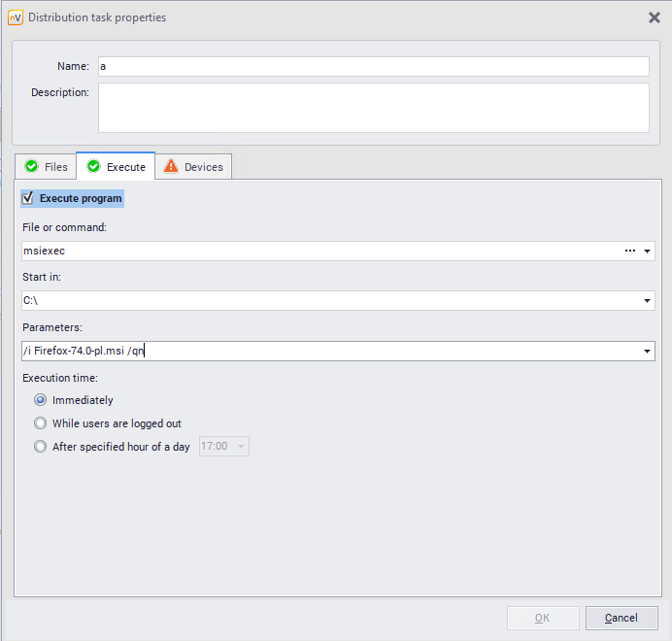This screenshot has width=672, height=641.
Task: Click the nV application icon in title bar
Action: pyautogui.click(x=15, y=17)
